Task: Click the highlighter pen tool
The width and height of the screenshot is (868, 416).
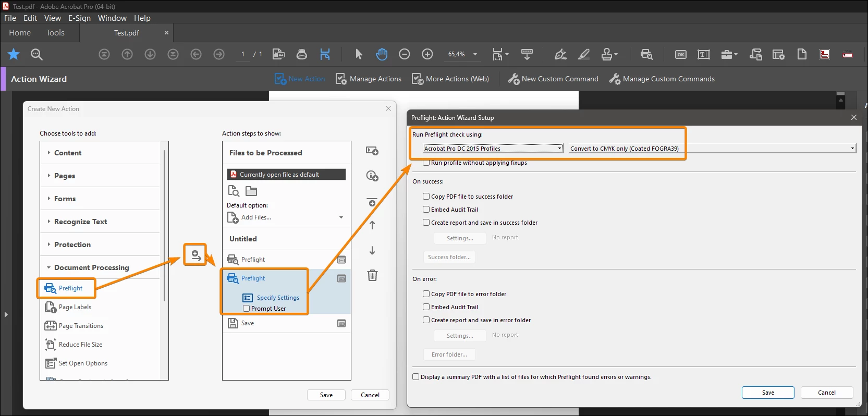Action: click(584, 54)
